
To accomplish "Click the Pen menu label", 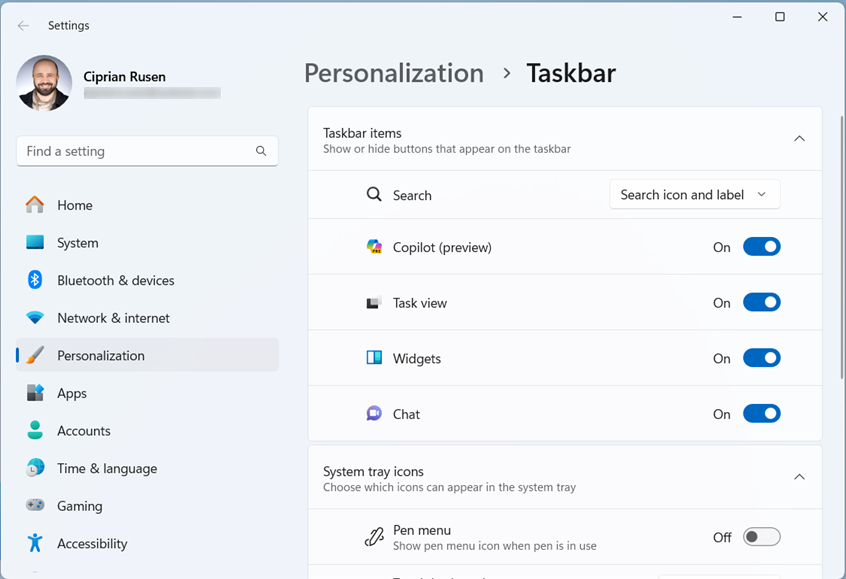I will (421, 530).
